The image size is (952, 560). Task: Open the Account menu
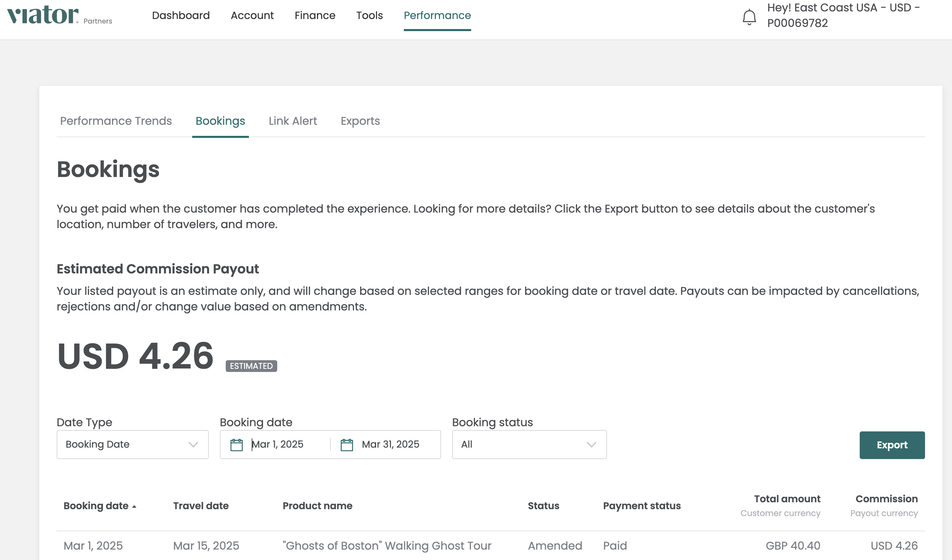coord(252,15)
